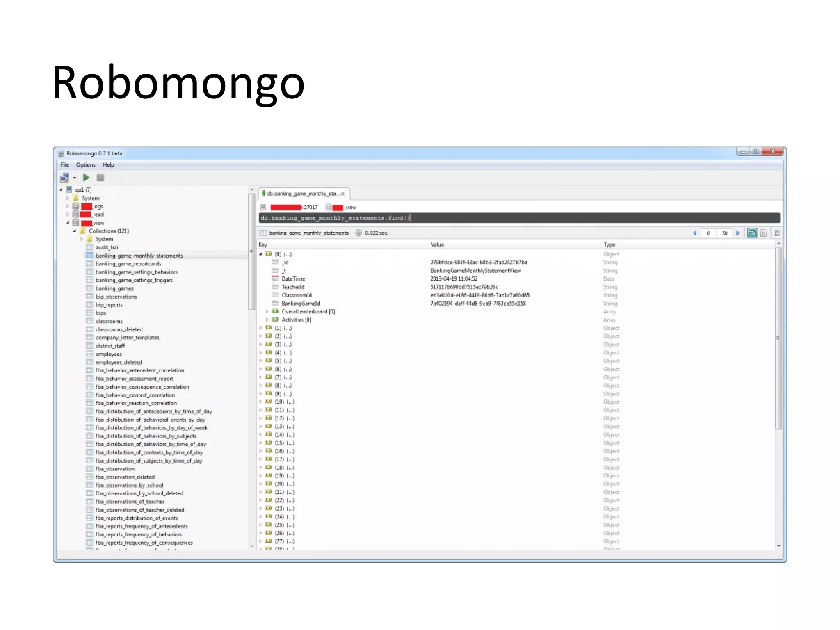Image resolution: width=840 pixels, height=630 pixels.
Task: Collapse the (0) result document
Action: pyautogui.click(x=260, y=254)
